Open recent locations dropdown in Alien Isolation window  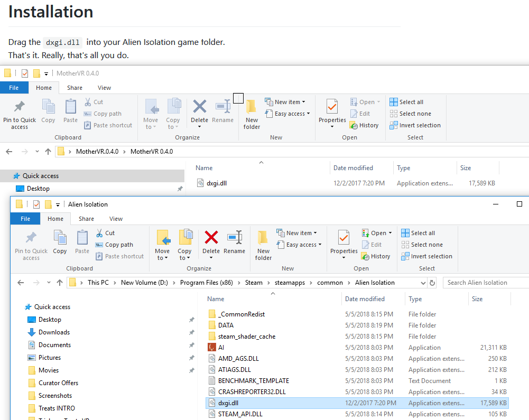click(x=49, y=283)
